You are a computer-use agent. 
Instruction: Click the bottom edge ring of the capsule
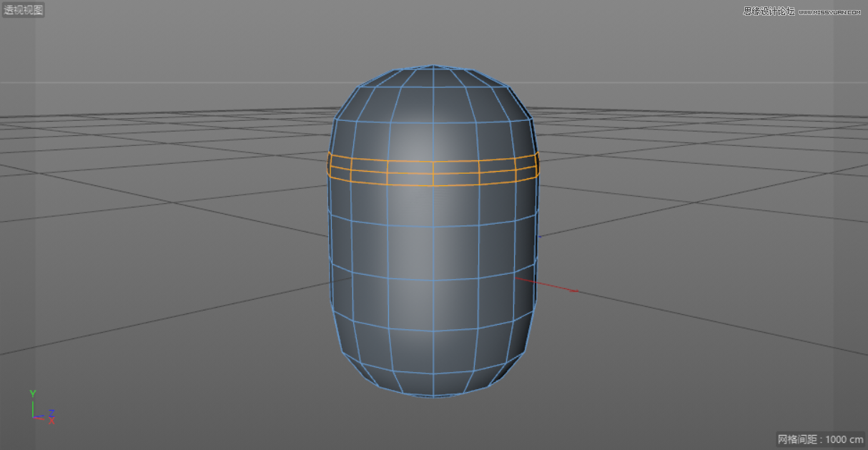click(433, 398)
